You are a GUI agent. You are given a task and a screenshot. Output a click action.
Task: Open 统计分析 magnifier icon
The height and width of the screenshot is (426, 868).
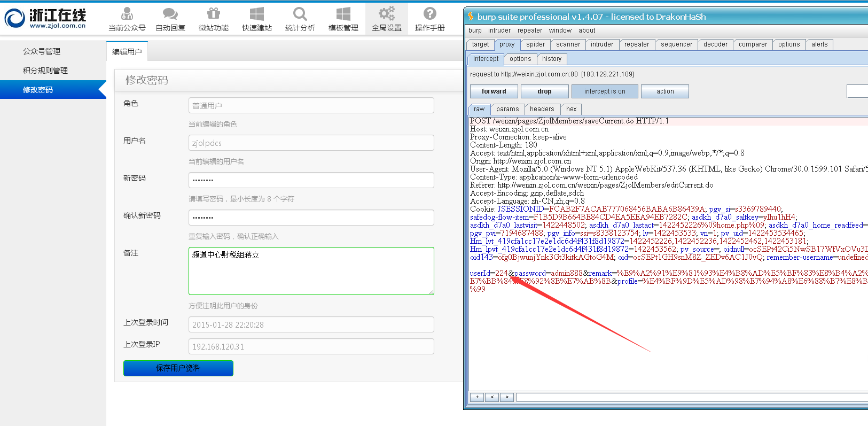300,13
